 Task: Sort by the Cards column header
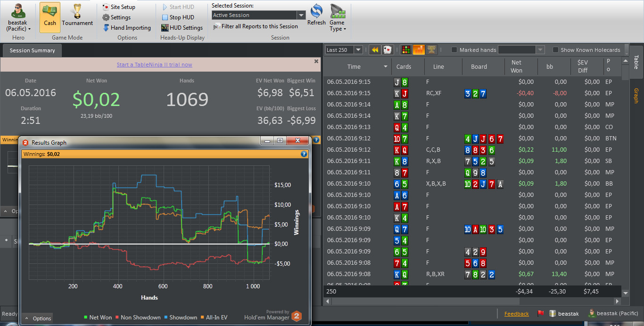point(404,67)
